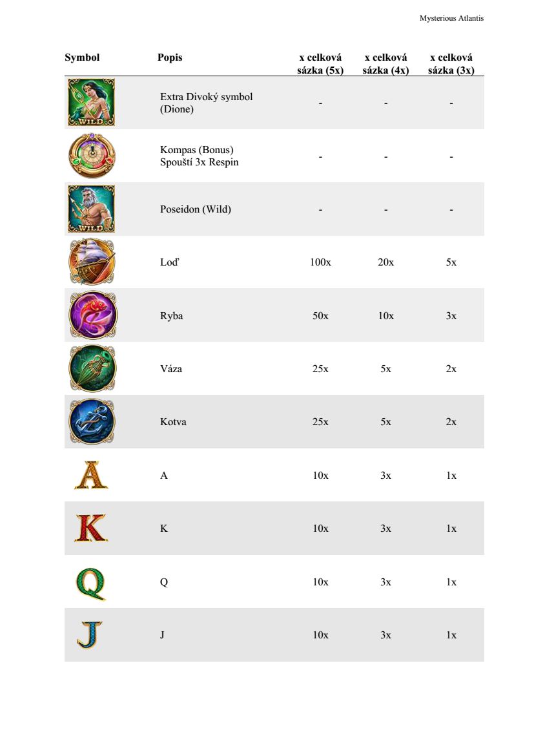Click the Dione Extra Wild symbol icon
534x756 pixels.
(x=91, y=102)
